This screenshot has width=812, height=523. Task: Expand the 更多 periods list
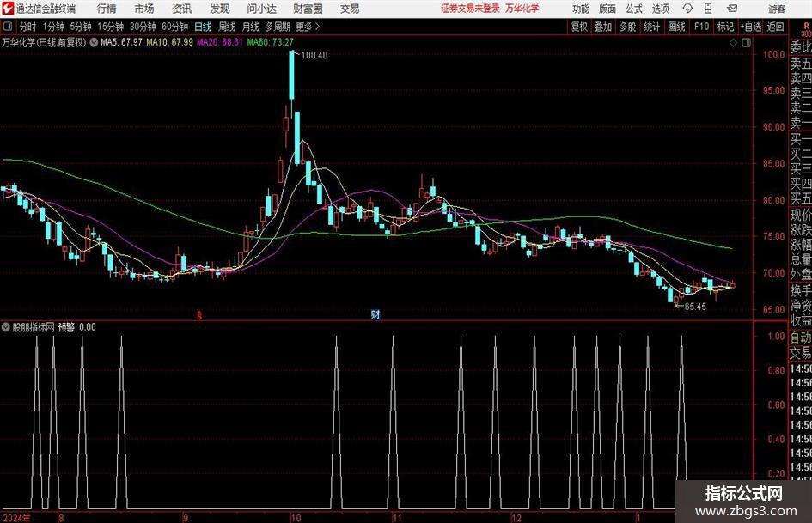308,27
